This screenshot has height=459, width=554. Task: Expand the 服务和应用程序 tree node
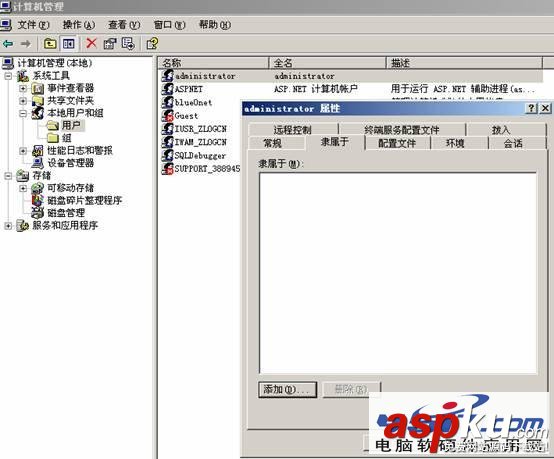[x=8, y=225]
